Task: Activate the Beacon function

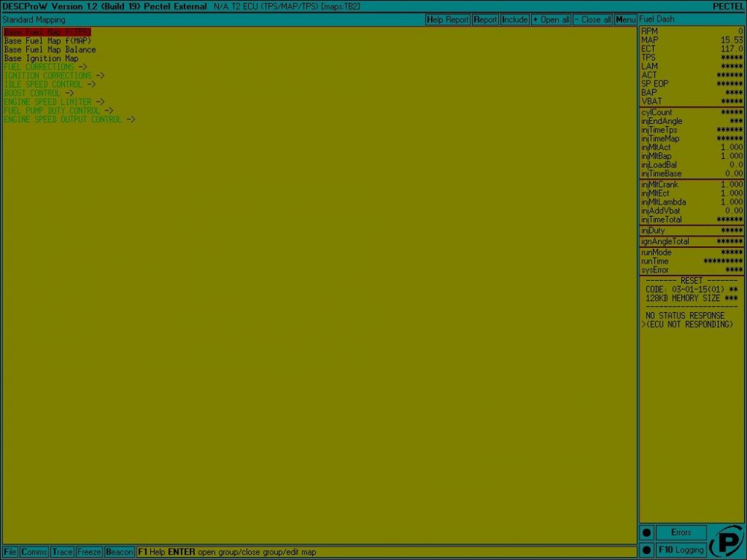Action: [120, 551]
